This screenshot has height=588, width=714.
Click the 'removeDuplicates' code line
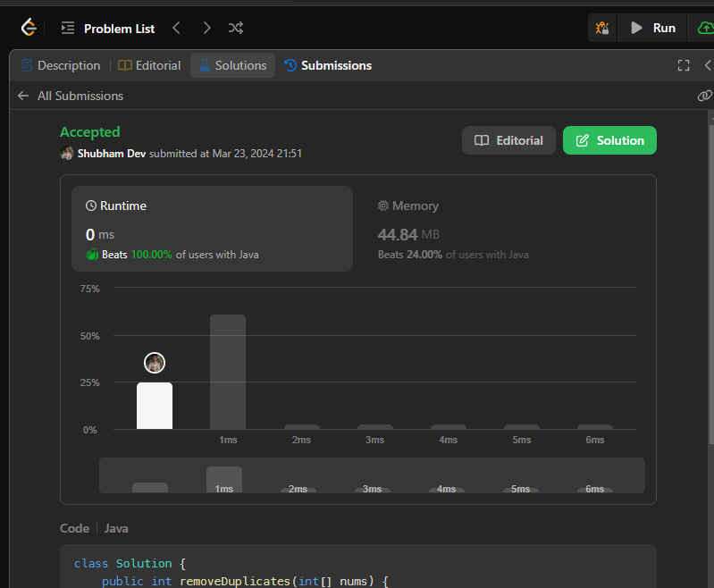(245, 581)
